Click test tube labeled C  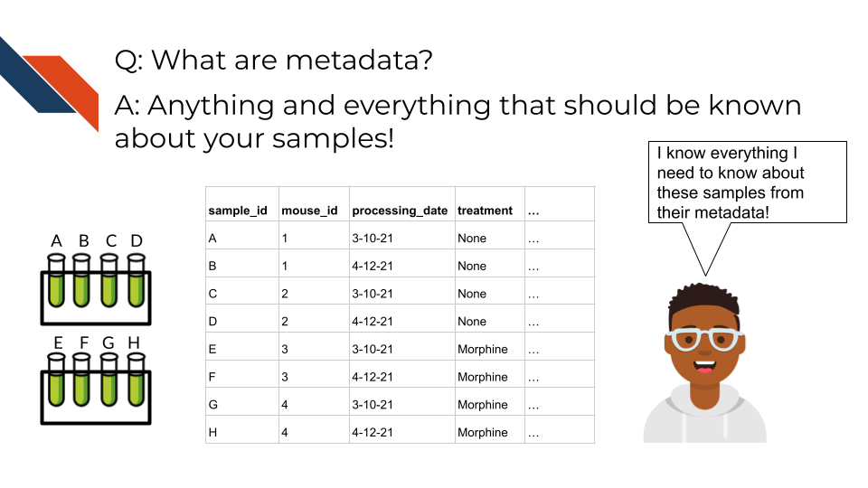[x=109, y=280]
